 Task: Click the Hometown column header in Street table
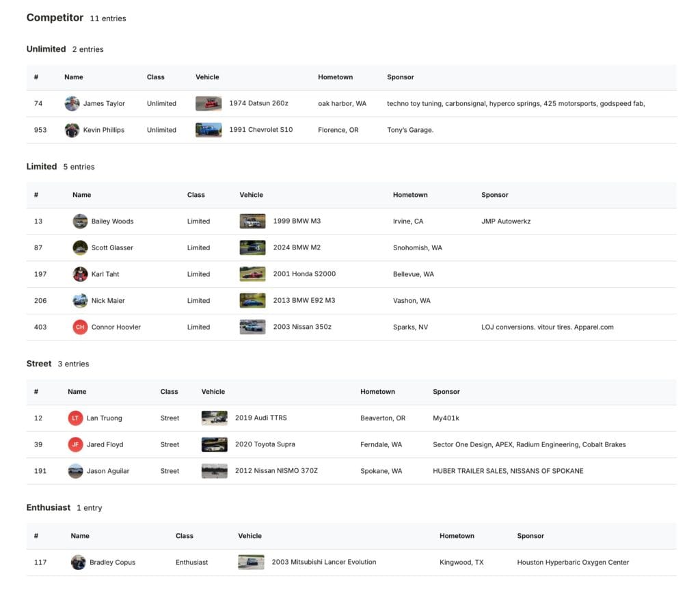point(377,392)
